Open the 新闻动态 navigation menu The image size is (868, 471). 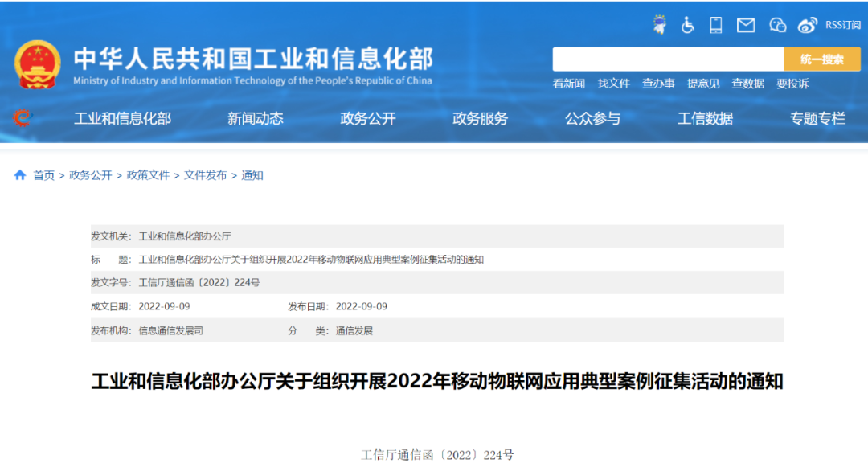pyautogui.click(x=256, y=119)
